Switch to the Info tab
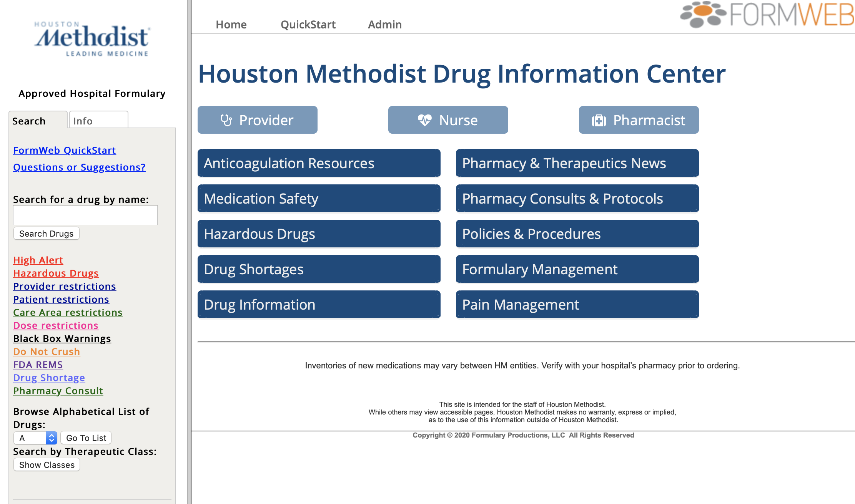855x504 pixels. click(98, 120)
